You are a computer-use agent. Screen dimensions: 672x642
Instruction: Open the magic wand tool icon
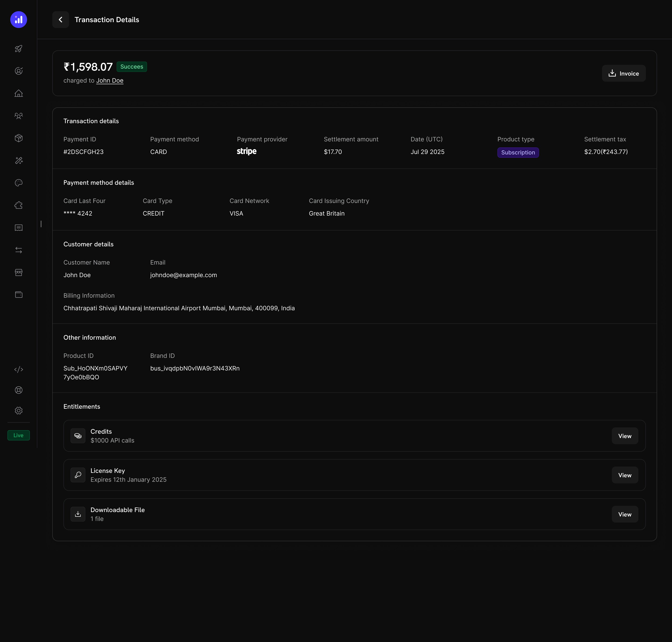click(x=18, y=160)
